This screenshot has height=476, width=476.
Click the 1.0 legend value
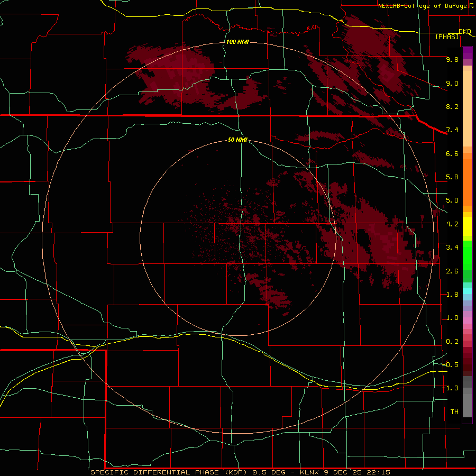click(x=452, y=318)
